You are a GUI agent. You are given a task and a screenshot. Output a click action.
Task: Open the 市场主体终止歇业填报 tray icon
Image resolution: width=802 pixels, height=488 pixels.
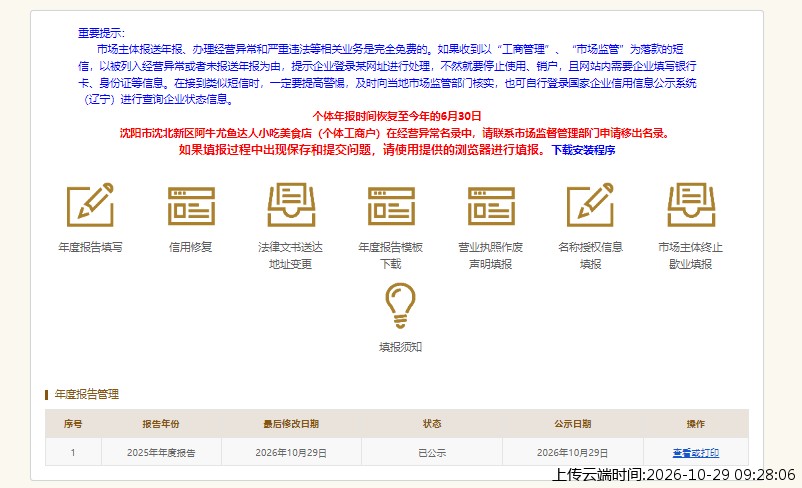(x=691, y=205)
